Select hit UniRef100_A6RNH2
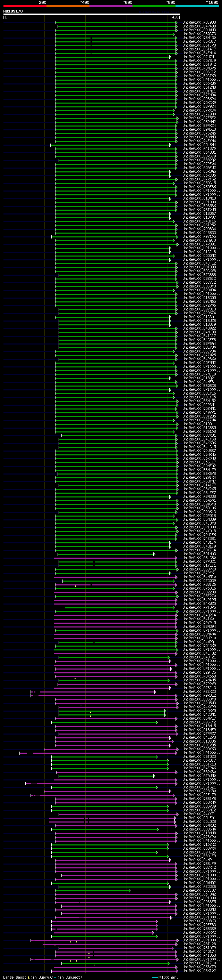The width and height of the screenshot is (222, 980). [x=199, y=122]
